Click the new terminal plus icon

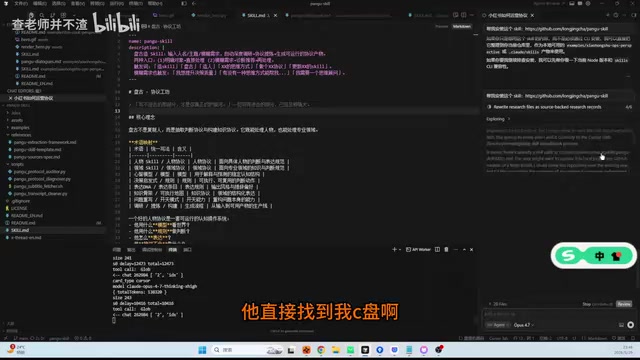click(394, 249)
